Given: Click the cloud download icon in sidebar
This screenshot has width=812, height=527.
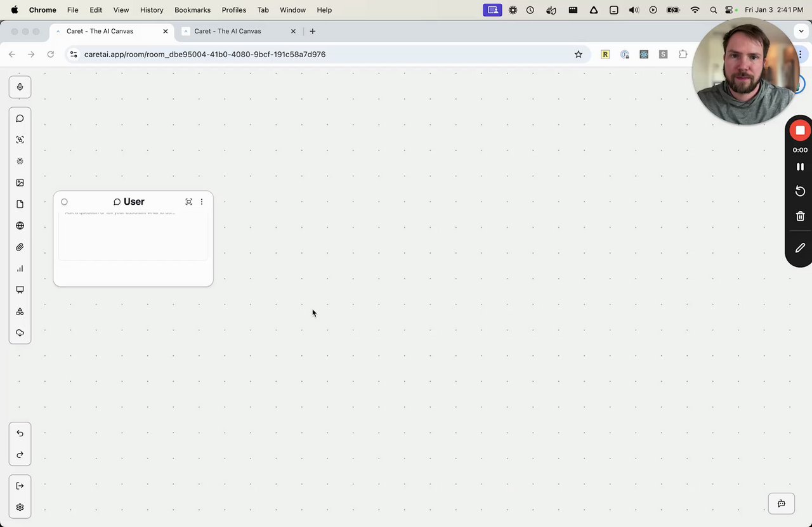Looking at the screenshot, I should [x=20, y=333].
